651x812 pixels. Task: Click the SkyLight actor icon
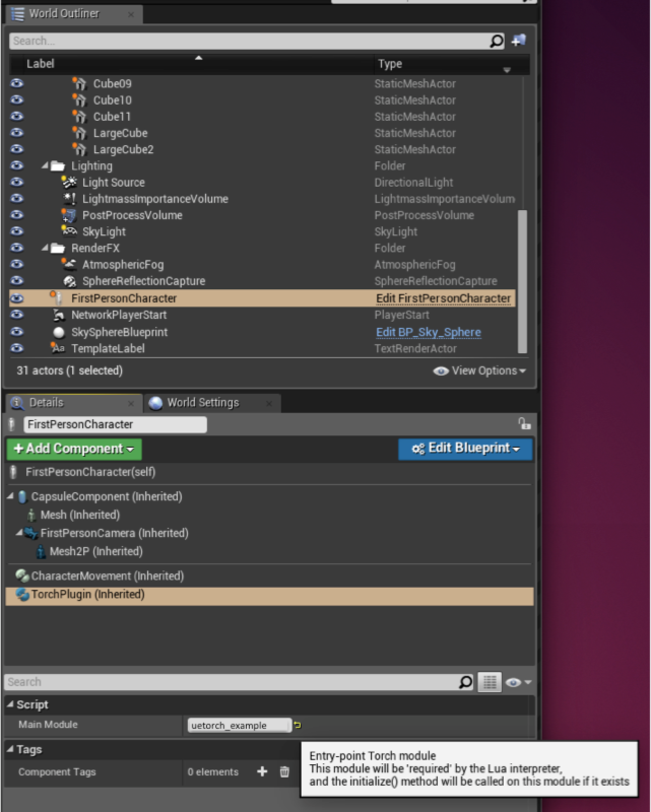pos(69,231)
